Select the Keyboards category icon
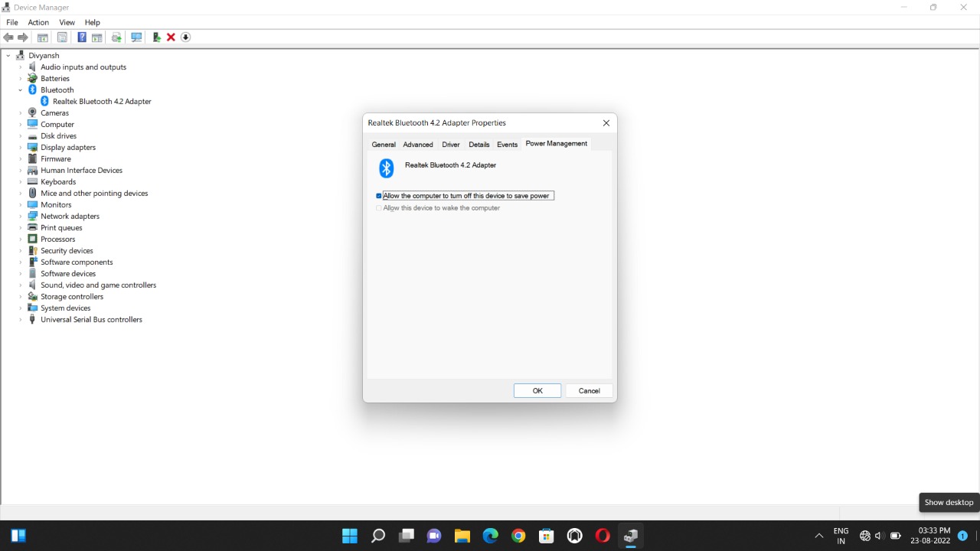Viewport: 980px width, 551px height. [x=32, y=181]
